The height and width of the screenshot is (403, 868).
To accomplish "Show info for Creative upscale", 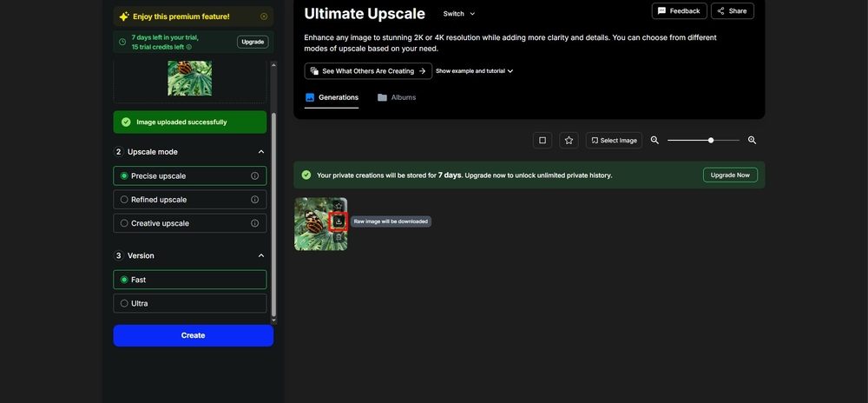I will (x=254, y=223).
